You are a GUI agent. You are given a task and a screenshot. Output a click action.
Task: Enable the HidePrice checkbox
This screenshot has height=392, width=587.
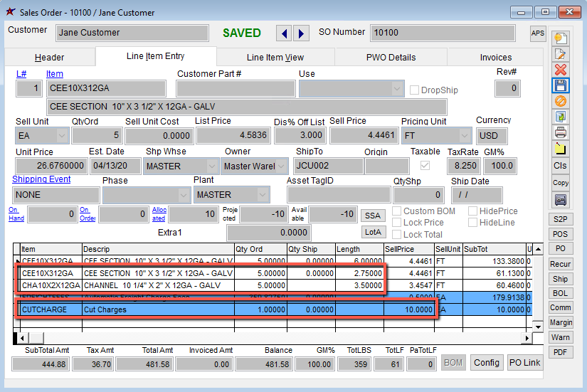pos(473,211)
